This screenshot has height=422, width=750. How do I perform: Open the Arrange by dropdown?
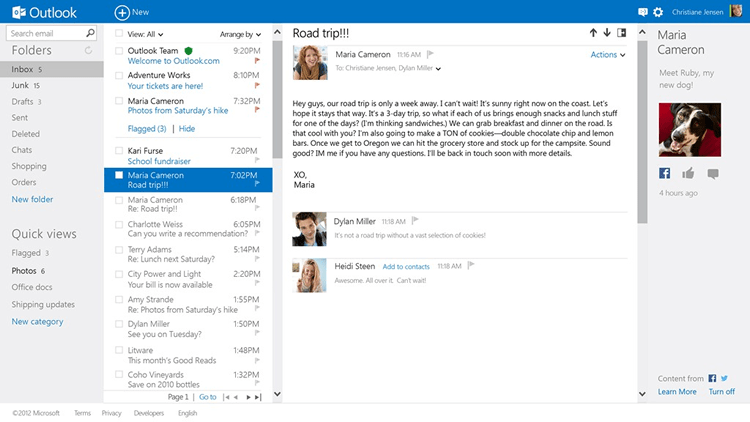coord(241,34)
